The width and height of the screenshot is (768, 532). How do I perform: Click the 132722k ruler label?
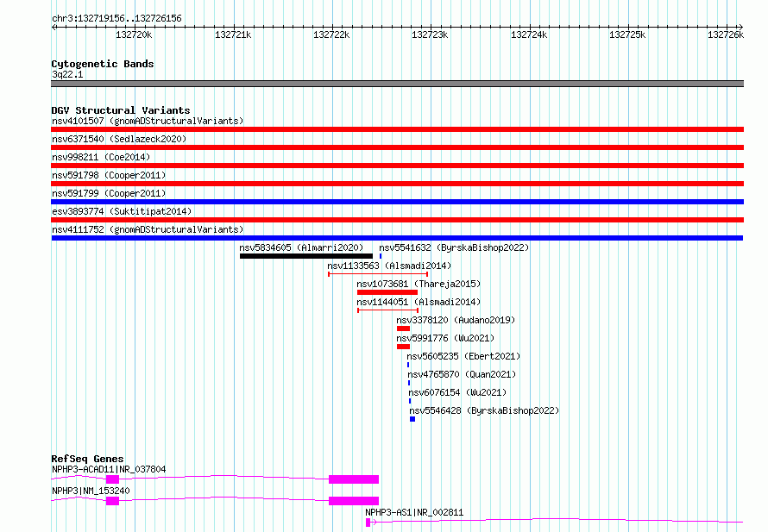(331, 34)
